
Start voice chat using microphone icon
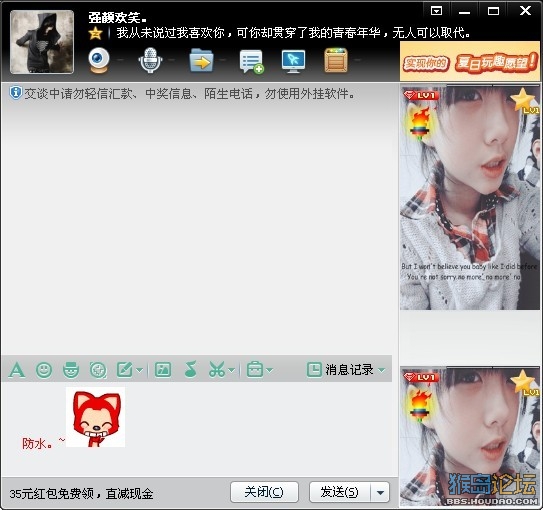(x=150, y=60)
